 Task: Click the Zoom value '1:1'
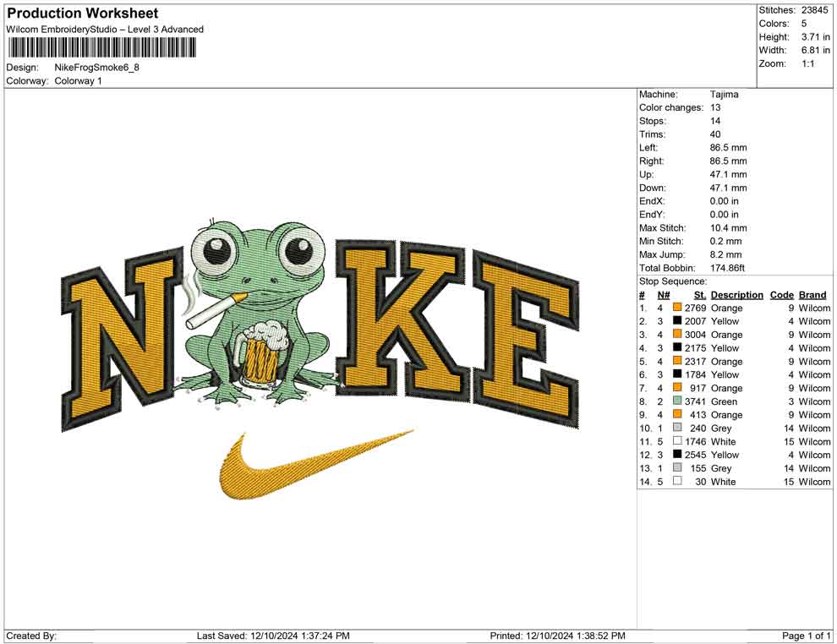pyautogui.click(x=808, y=63)
